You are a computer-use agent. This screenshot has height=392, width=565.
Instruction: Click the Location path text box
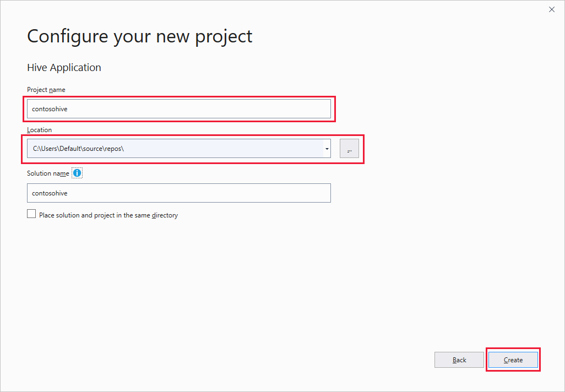point(165,148)
